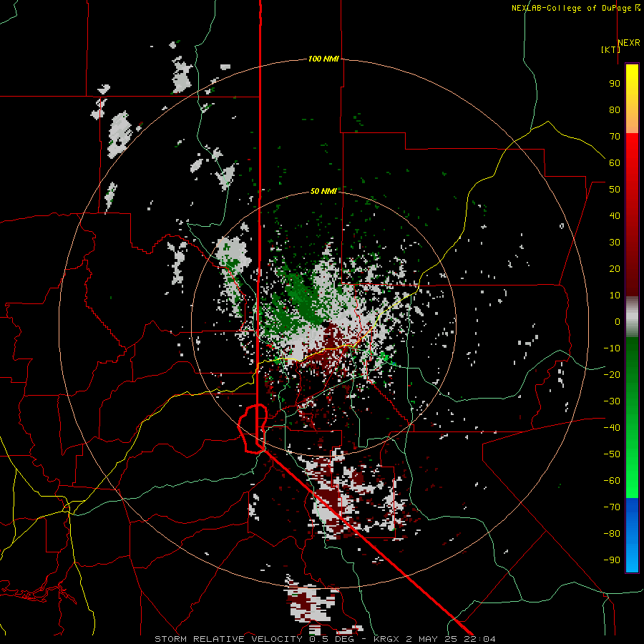The height and width of the screenshot is (644, 644).
Task: Click the small red polygon outline on the map
Action: click(253, 429)
